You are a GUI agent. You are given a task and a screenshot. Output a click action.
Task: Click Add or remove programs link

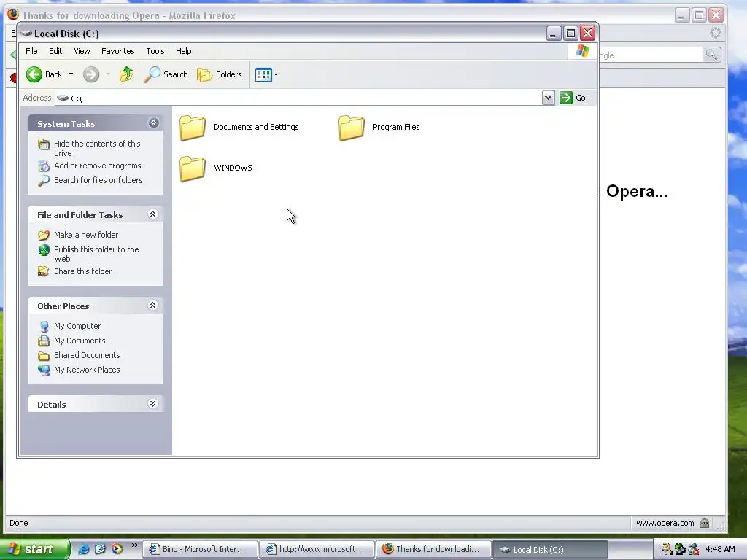(98, 166)
